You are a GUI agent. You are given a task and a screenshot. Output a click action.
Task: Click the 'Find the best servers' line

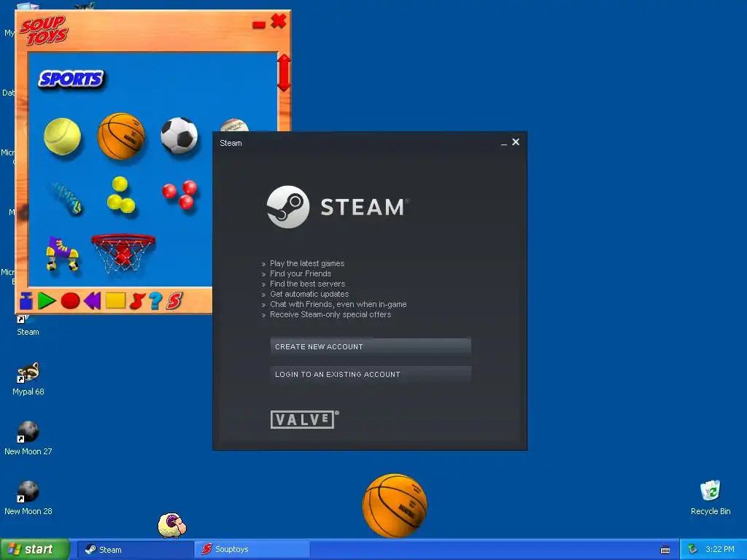click(x=307, y=284)
